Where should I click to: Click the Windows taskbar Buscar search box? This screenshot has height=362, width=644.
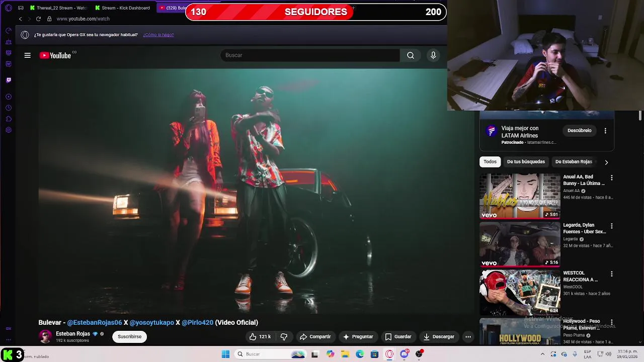(x=270, y=354)
